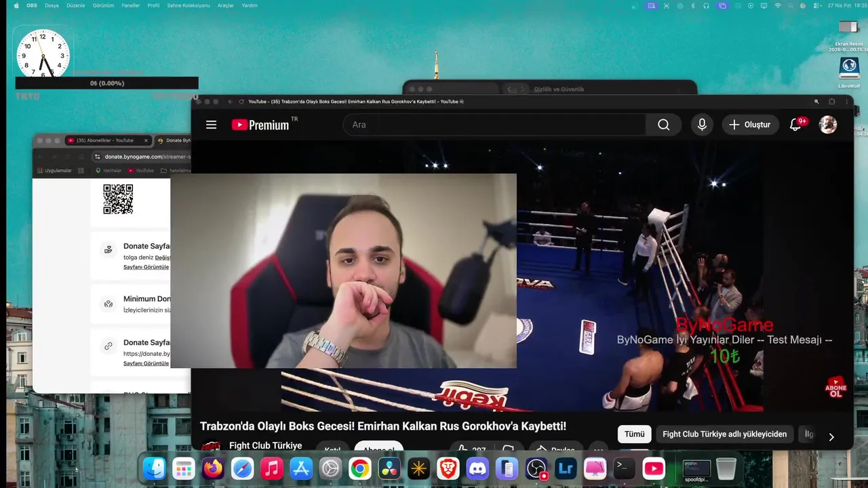Select Fight Club Türkiye adlı yükleyiciden chip
Viewport: 868px width, 488px height.
coord(725,434)
